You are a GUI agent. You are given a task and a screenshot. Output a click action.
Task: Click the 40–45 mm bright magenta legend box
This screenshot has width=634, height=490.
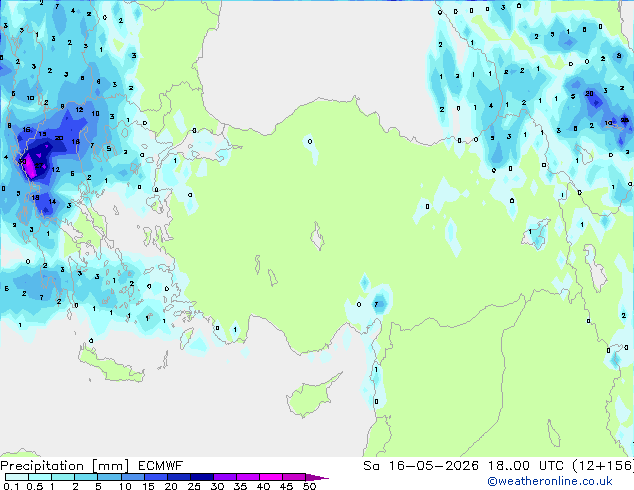[271, 477]
